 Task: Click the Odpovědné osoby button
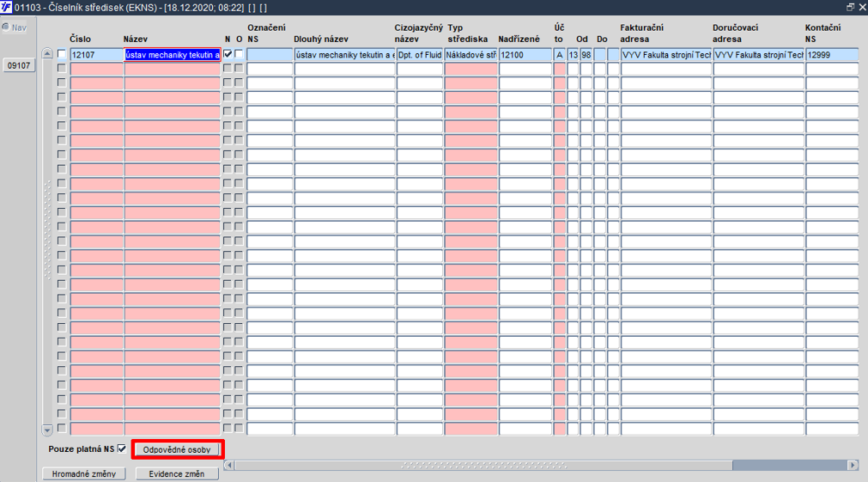(x=177, y=449)
